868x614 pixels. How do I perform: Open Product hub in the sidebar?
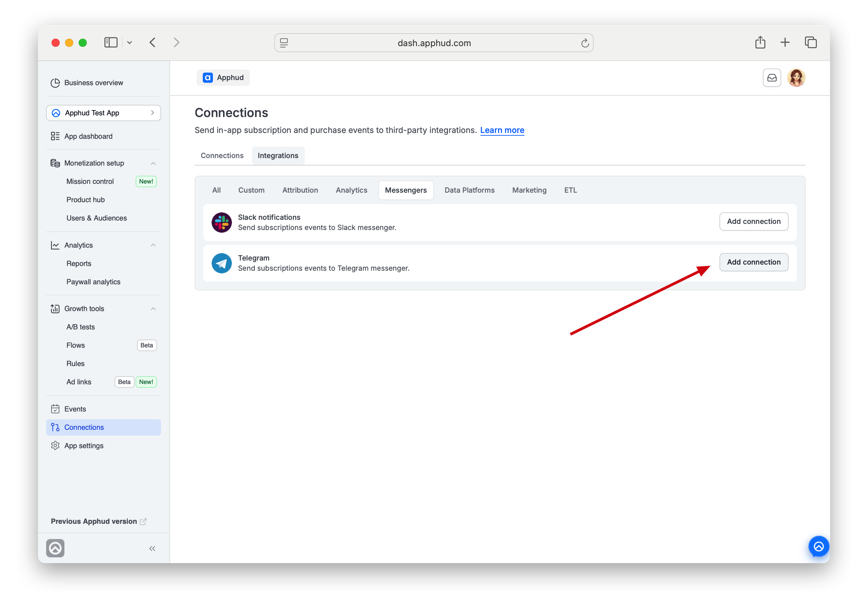(85, 200)
